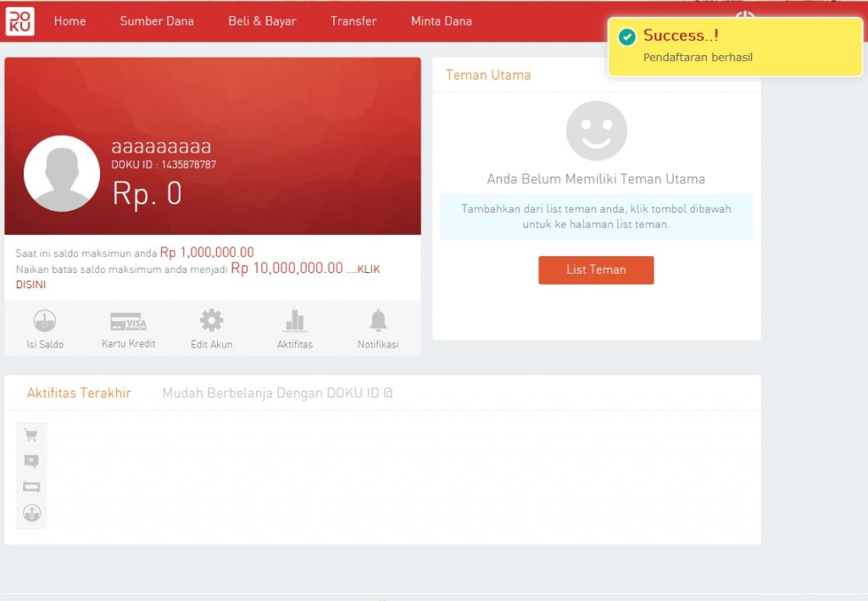Click the Anda Belum Memiliki Teman Utama text
This screenshot has height=601, width=868.
tap(596, 179)
